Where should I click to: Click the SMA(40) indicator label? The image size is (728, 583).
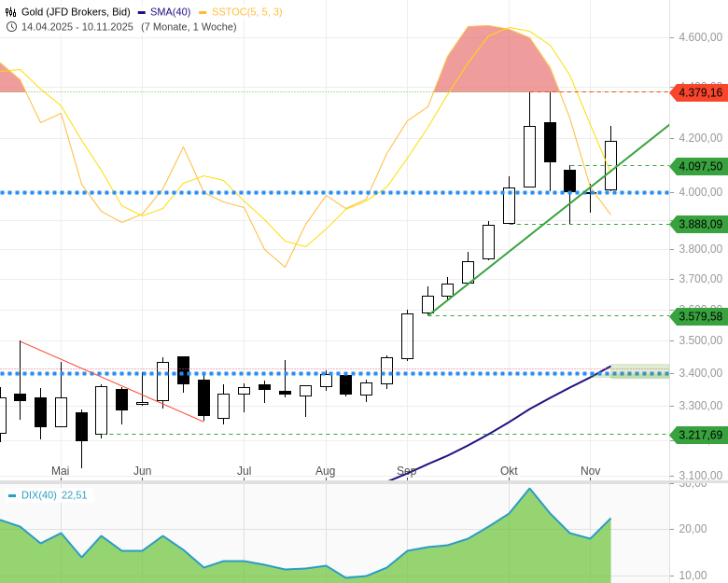coord(170,12)
